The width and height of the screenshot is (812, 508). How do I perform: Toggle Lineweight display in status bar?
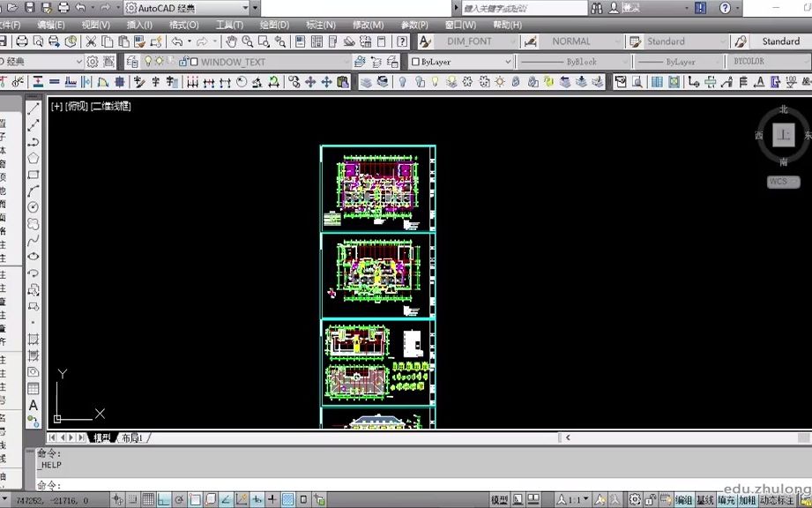(272, 500)
